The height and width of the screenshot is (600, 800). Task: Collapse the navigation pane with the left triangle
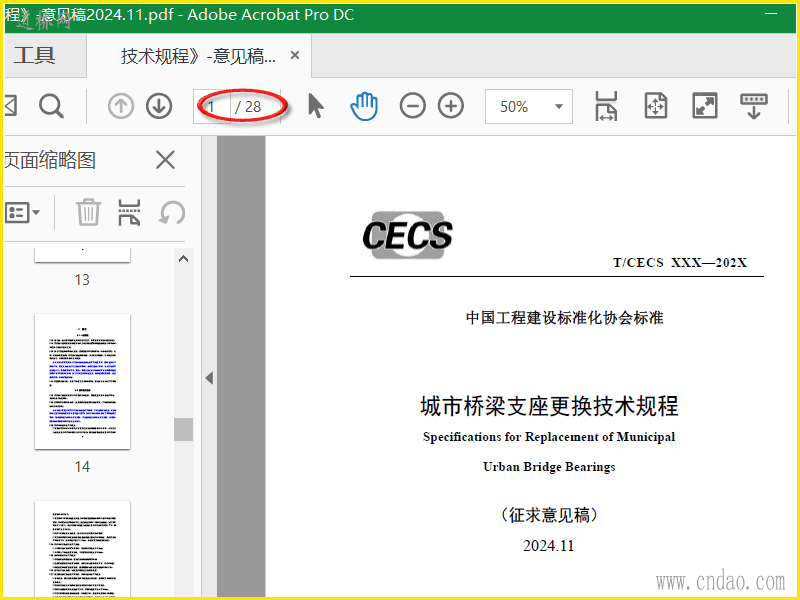(x=209, y=378)
